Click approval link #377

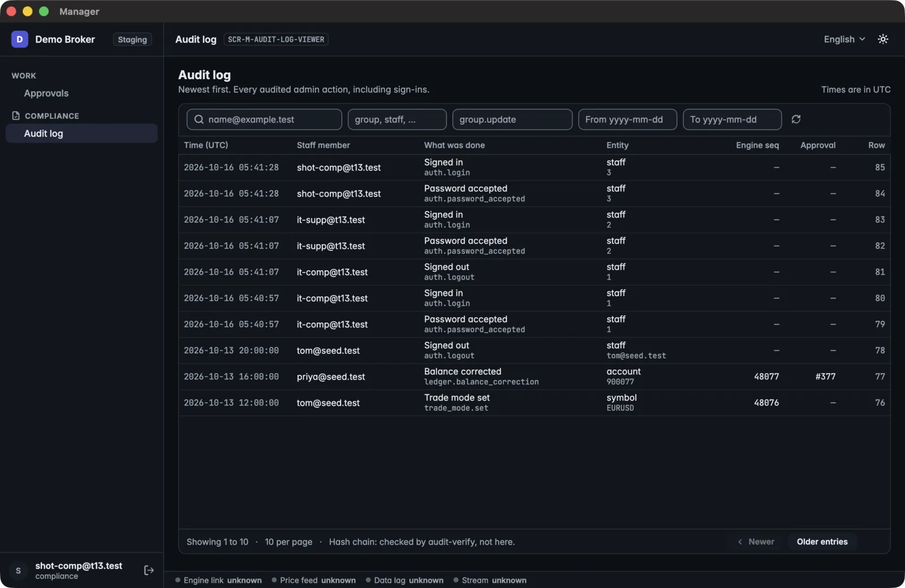click(825, 377)
